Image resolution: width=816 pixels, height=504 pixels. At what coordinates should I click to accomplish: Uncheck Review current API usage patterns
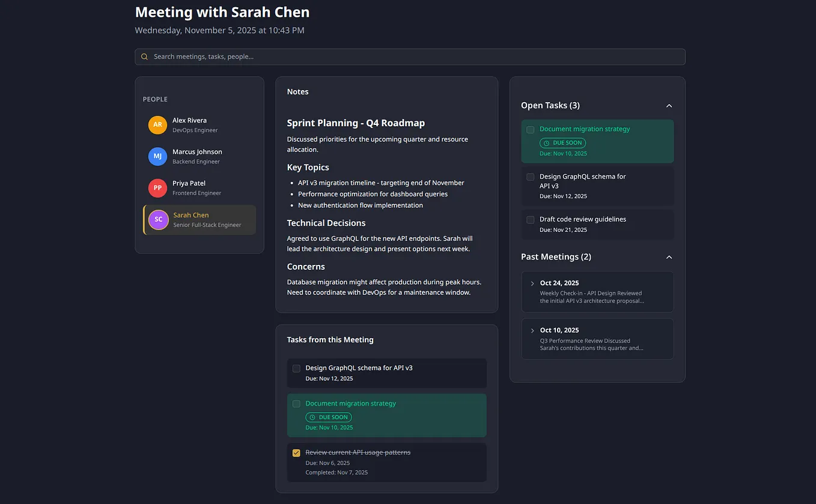tap(296, 453)
